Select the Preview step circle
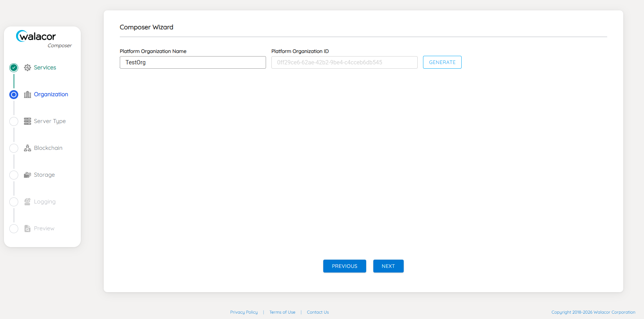 coord(14,229)
